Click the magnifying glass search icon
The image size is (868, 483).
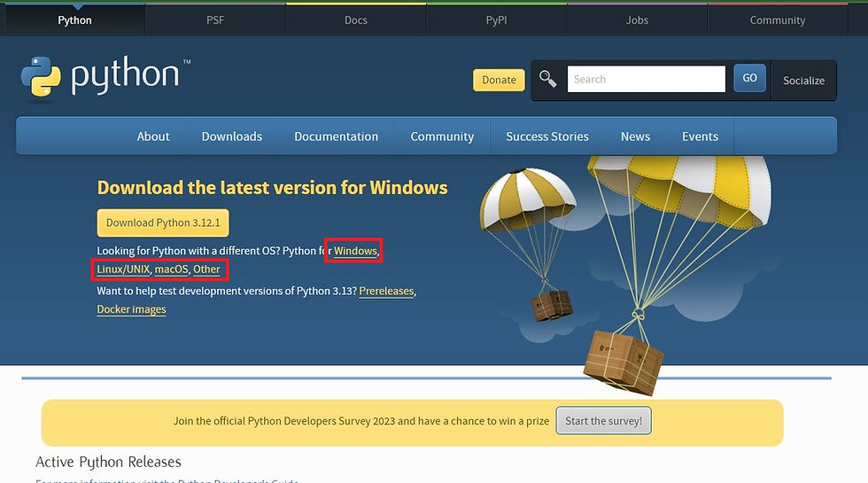(x=547, y=79)
